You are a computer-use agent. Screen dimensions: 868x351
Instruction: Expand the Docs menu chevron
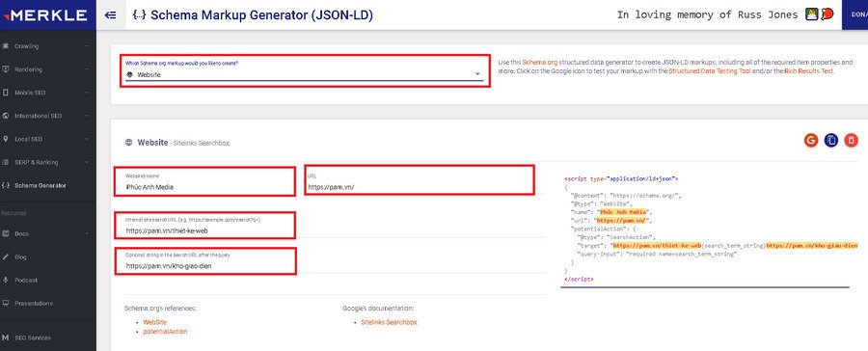click(x=87, y=234)
